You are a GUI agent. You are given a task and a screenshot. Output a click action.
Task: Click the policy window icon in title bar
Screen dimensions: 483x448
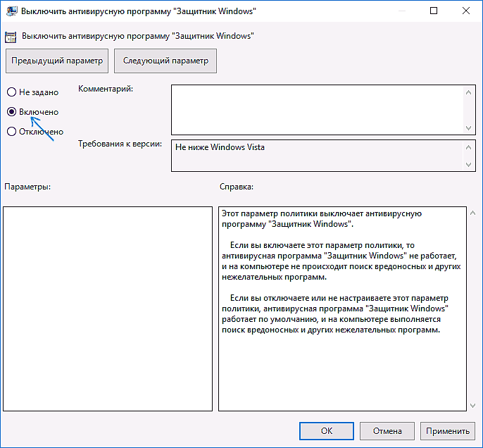click(10, 11)
